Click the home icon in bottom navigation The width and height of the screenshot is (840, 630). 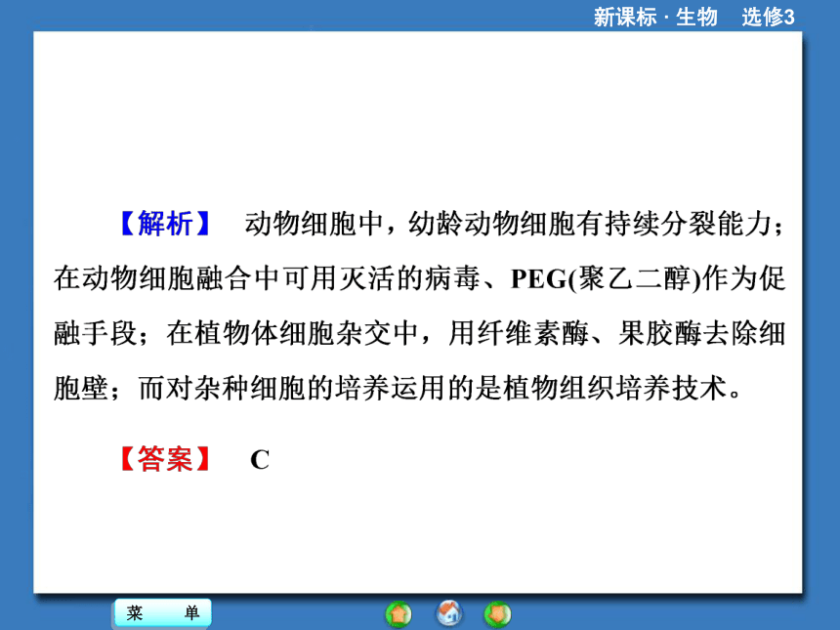449,613
